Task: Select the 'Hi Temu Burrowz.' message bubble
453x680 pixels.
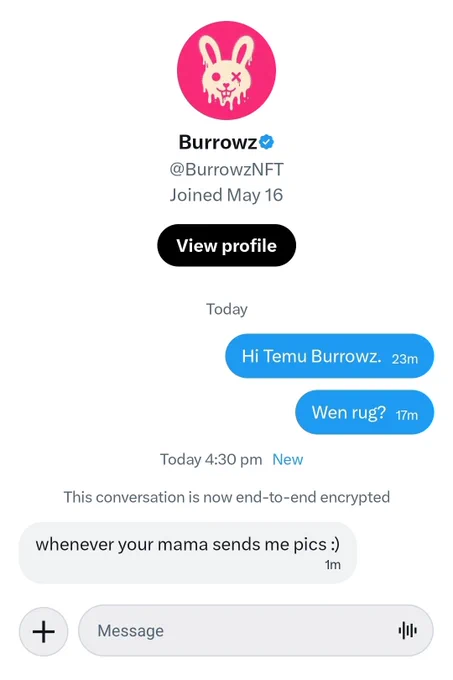Action: (x=329, y=356)
